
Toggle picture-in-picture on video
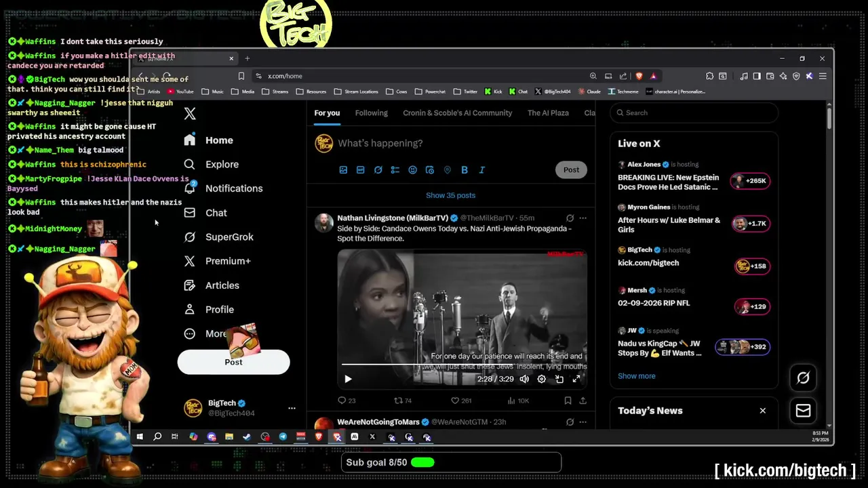559,379
